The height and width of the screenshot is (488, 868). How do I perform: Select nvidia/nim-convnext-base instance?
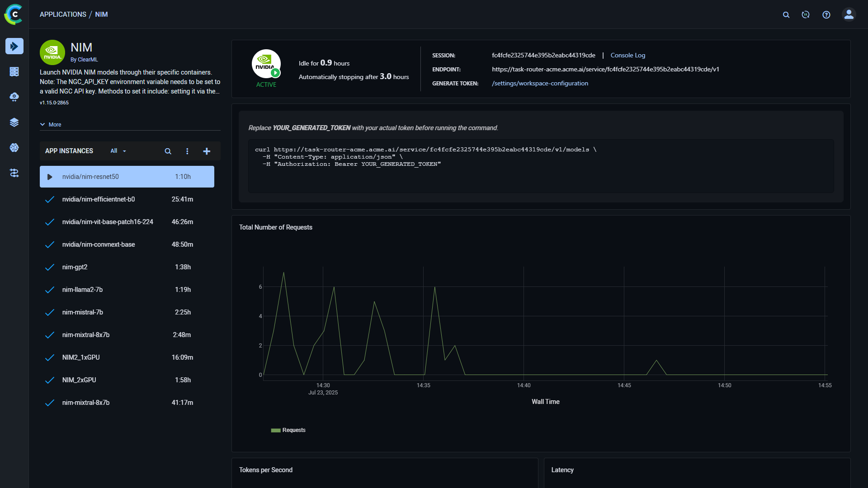coord(127,244)
